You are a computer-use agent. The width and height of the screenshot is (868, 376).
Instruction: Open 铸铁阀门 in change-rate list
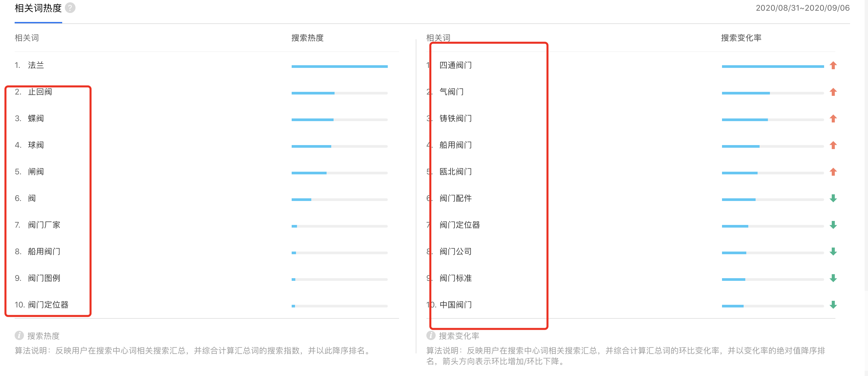[456, 118]
